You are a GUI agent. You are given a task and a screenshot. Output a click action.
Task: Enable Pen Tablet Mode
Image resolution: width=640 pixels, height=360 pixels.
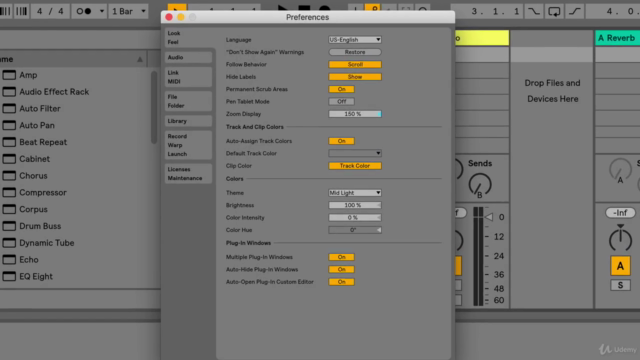[x=341, y=101]
